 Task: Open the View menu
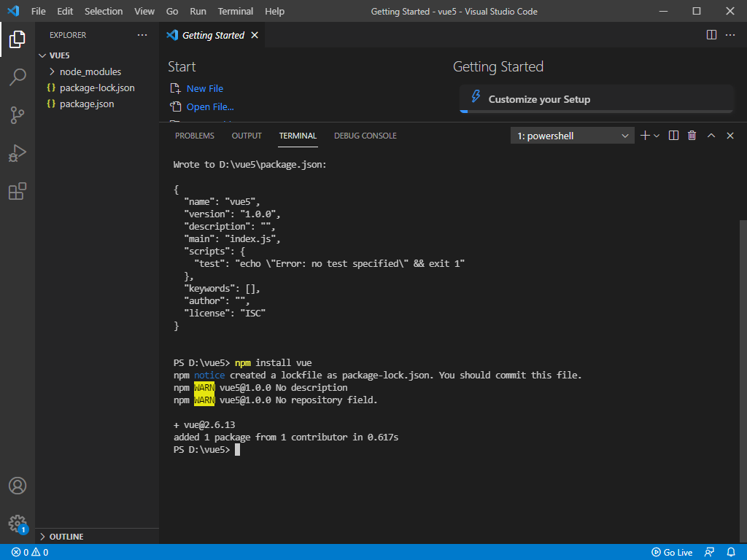pyautogui.click(x=144, y=11)
